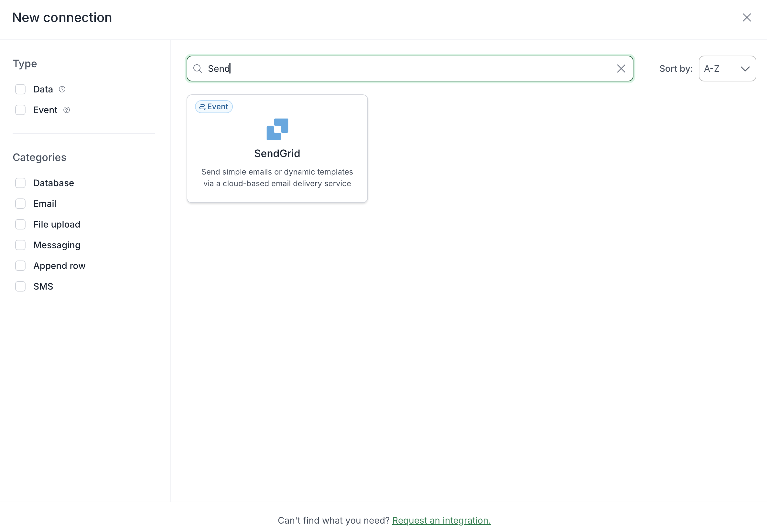The height and width of the screenshot is (532, 767).
Task: Open Request an integration link
Action: [441, 520]
